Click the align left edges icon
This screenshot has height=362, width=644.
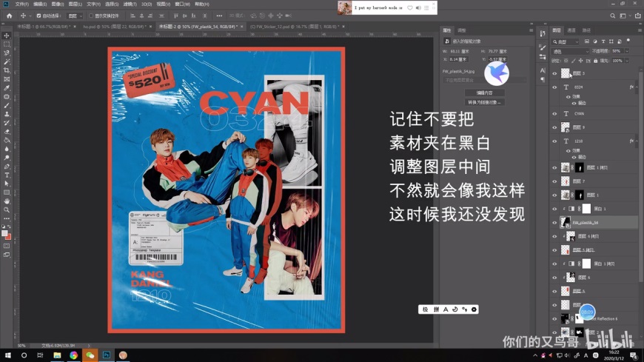pyautogui.click(x=133, y=16)
